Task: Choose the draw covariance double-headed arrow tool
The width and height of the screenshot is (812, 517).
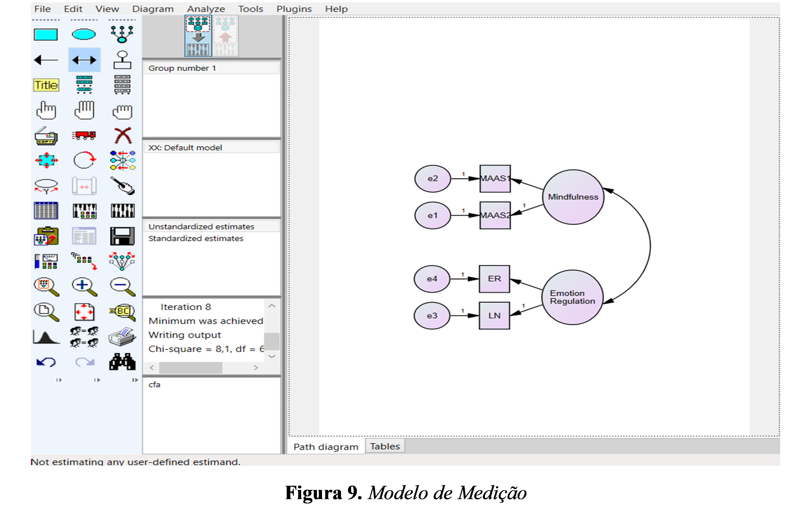Action: click(x=84, y=60)
